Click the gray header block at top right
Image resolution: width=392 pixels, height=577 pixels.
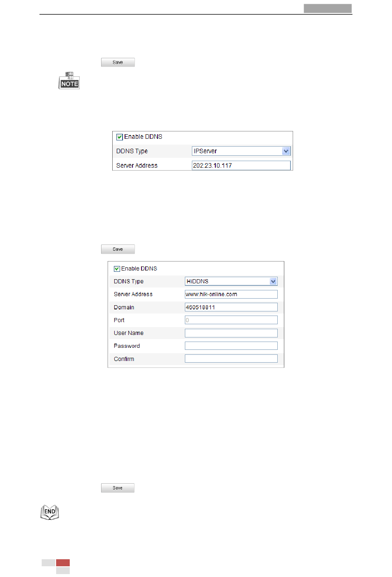[328, 8]
